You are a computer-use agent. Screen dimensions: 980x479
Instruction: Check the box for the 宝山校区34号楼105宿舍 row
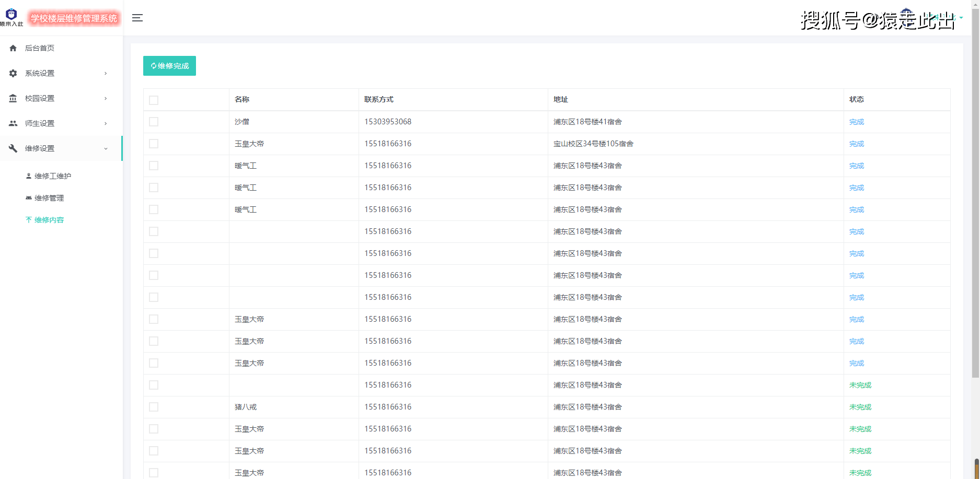(154, 144)
